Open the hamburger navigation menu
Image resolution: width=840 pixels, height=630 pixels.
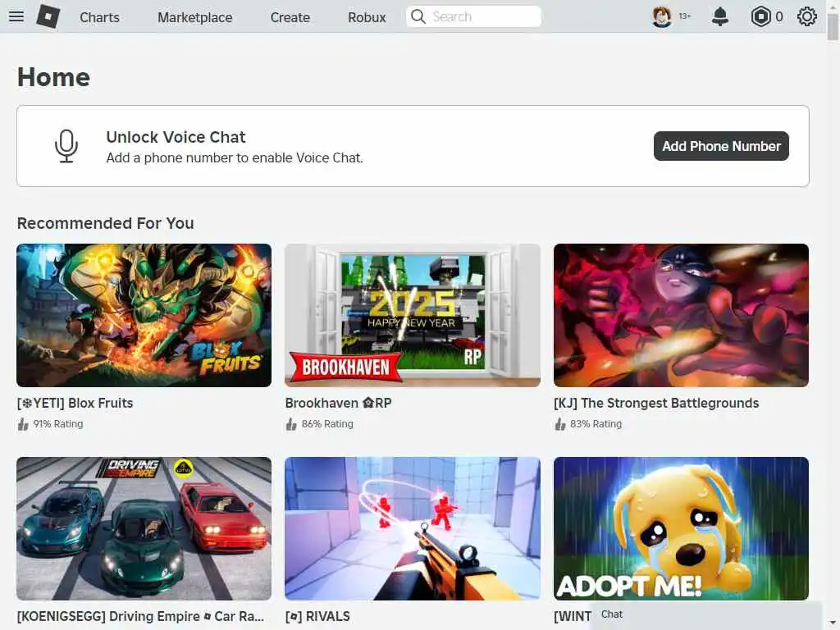(16, 16)
